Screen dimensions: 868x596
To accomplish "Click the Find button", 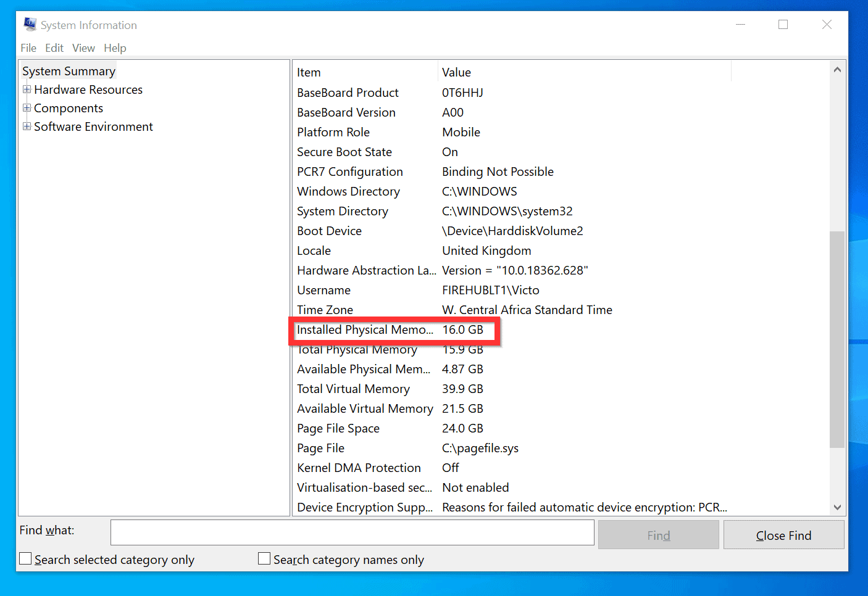I will click(658, 534).
